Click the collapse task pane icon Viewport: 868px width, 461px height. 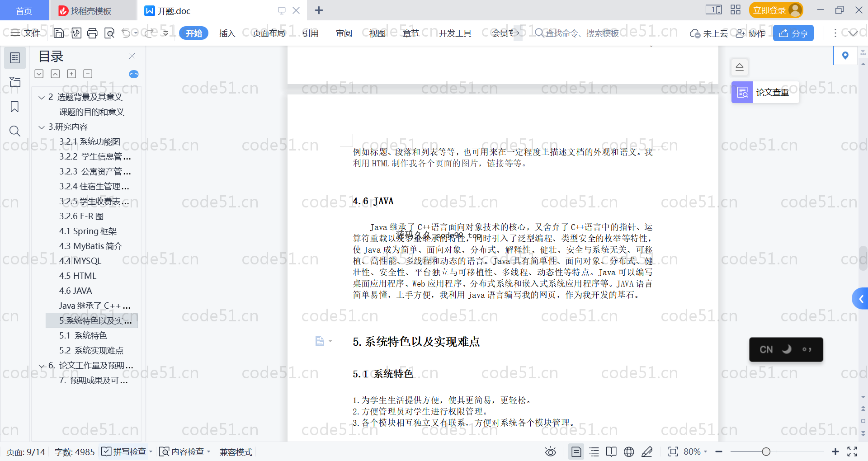tap(740, 67)
